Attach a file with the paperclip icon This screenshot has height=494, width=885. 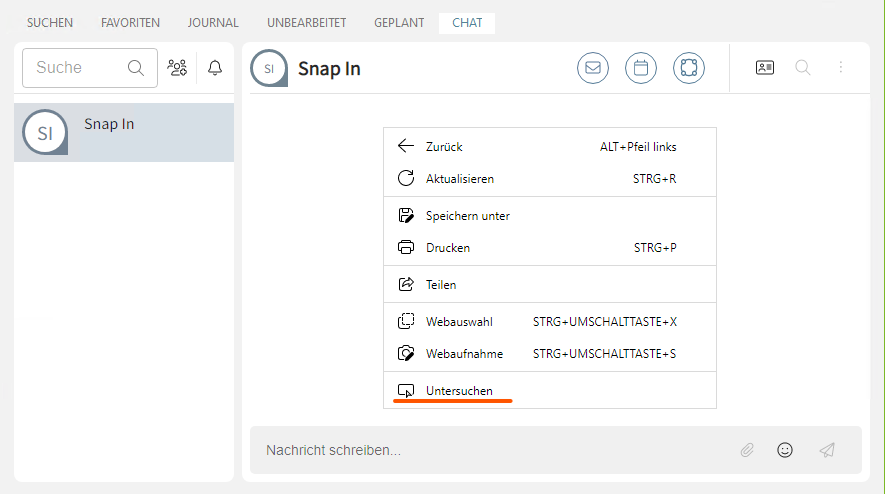[x=747, y=450]
